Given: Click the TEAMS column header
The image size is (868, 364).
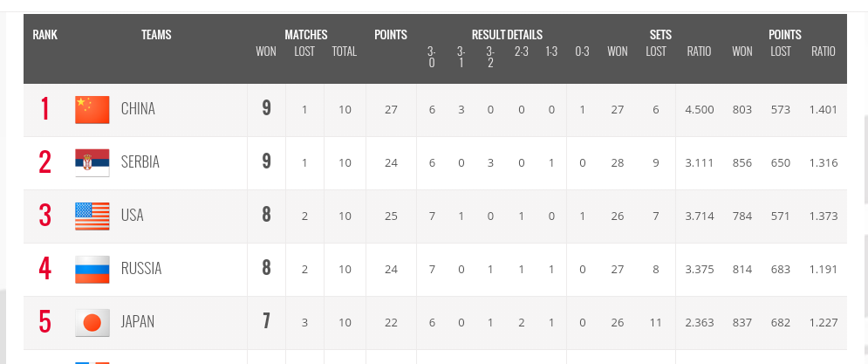Looking at the screenshot, I should coord(156,35).
